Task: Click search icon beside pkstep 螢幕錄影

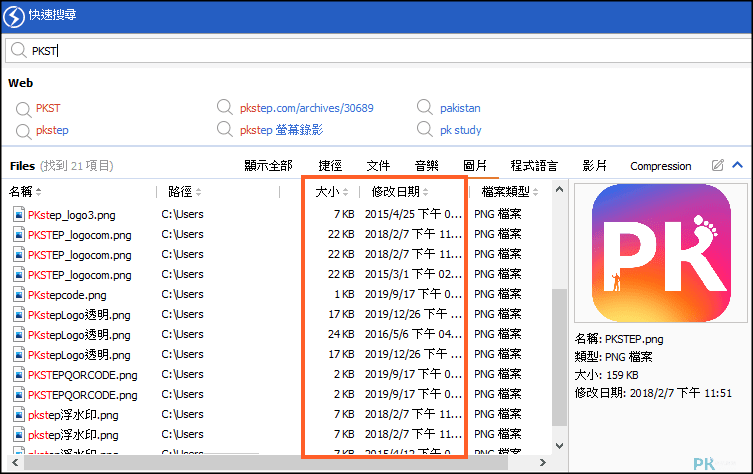Action: pos(224,129)
